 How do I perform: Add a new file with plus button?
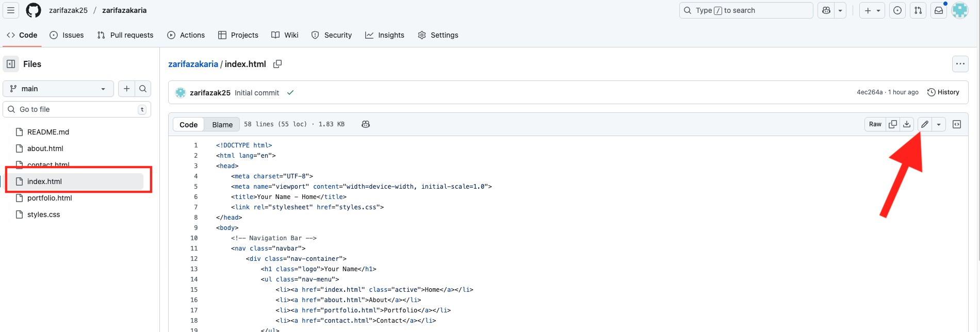click(126, 89)
